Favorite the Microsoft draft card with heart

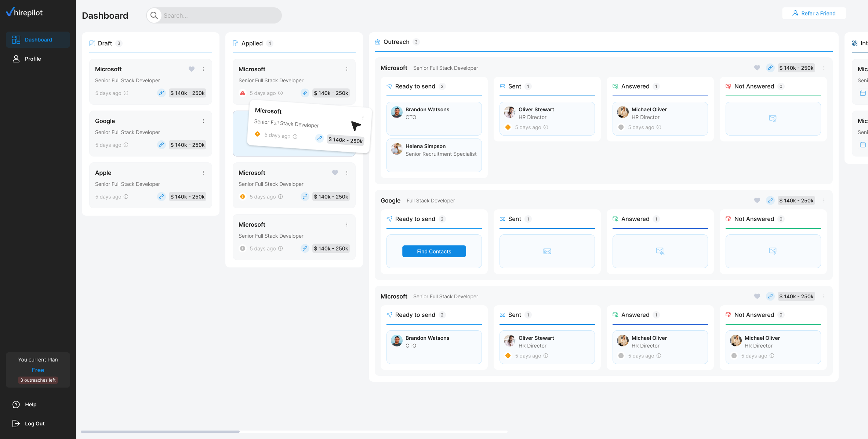coord(192,69)
